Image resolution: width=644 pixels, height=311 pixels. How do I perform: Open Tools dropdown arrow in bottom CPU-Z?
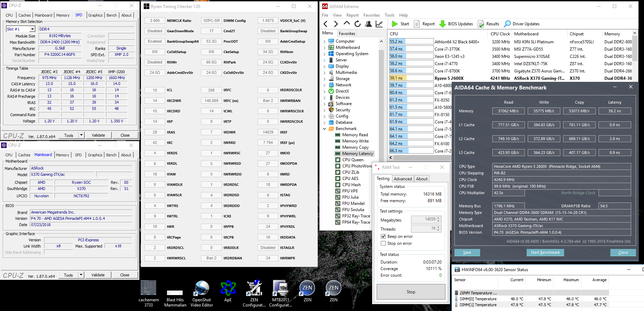[81, 275]
